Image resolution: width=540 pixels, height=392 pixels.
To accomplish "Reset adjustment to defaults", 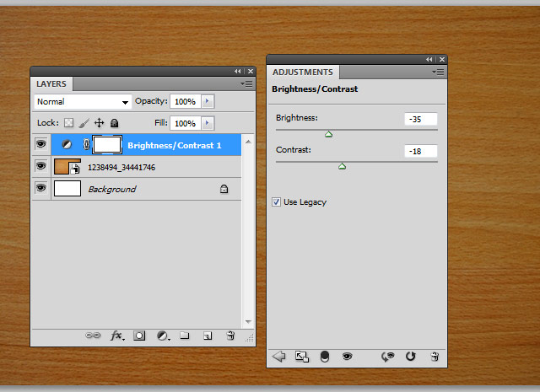I will tap(411, 357).
